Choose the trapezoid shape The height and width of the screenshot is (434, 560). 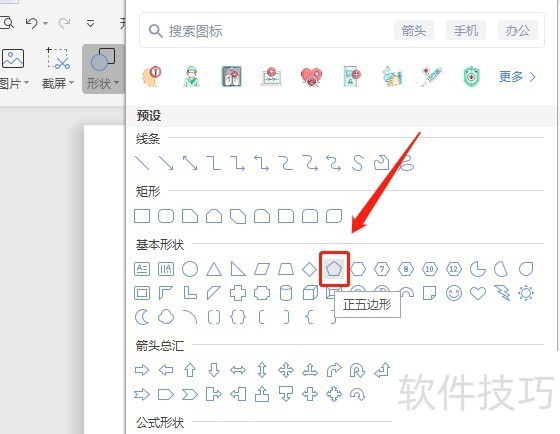286,269
